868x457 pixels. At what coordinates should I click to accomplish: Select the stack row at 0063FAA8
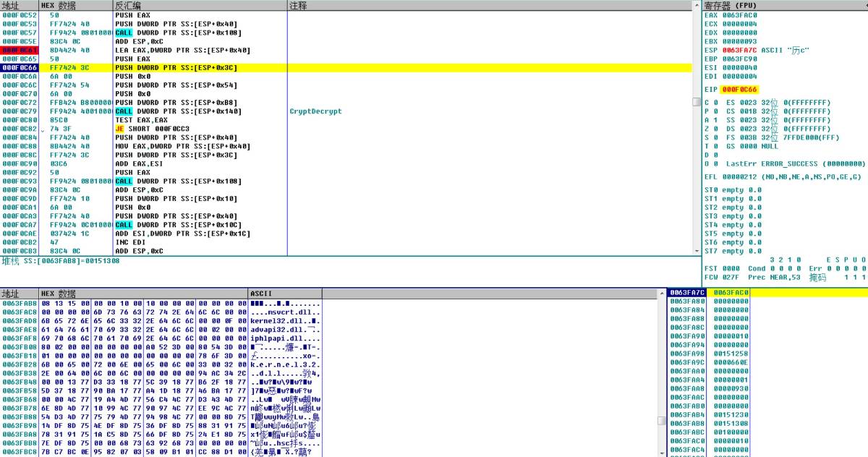point(767,388)
